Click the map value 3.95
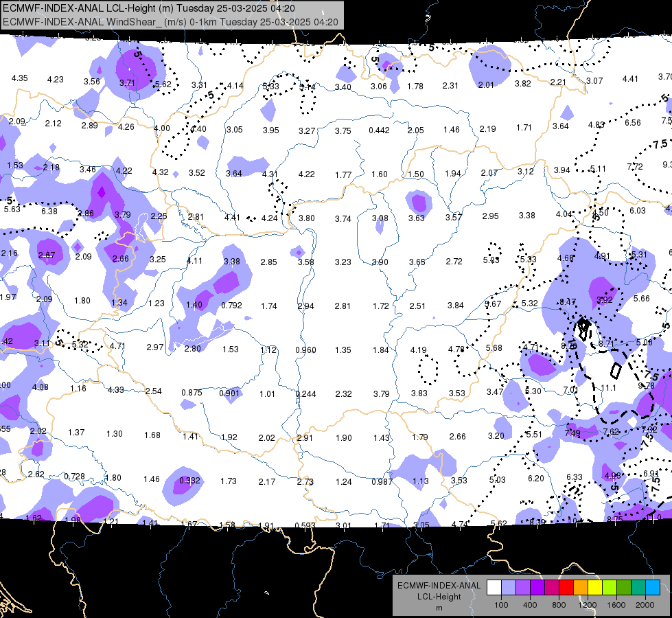The image size is (672, 618). (271, 130)
